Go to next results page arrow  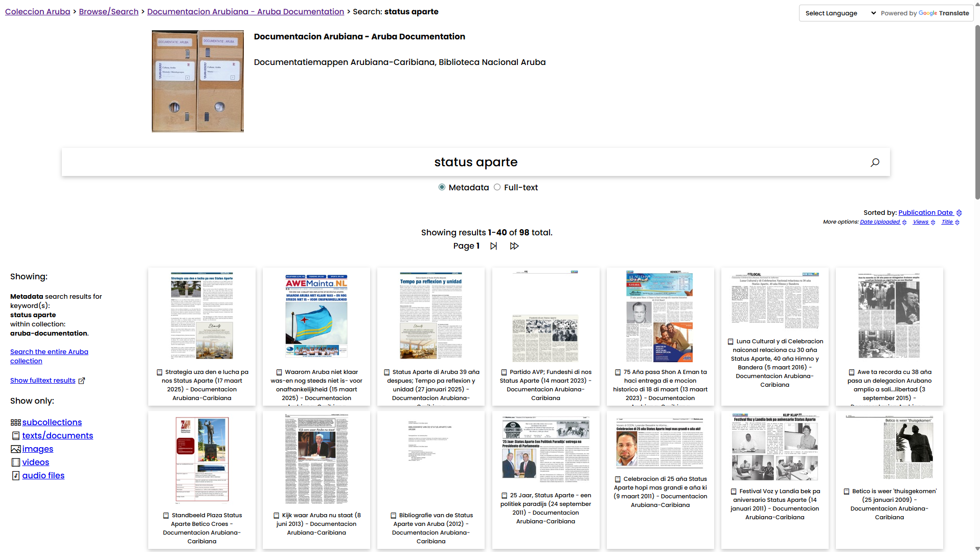[x=493, y=246]
